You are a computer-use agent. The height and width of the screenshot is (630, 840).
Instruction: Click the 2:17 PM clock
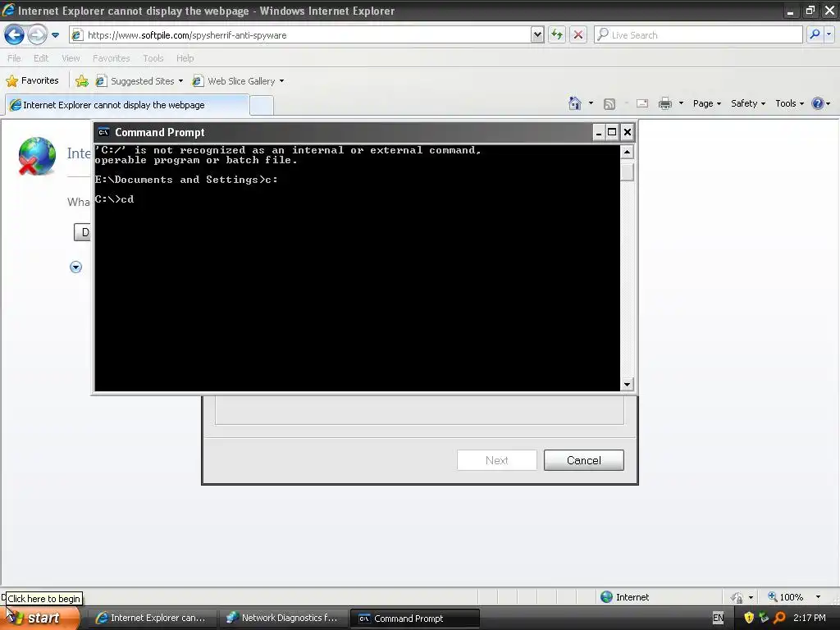click(x=810, y=618)
